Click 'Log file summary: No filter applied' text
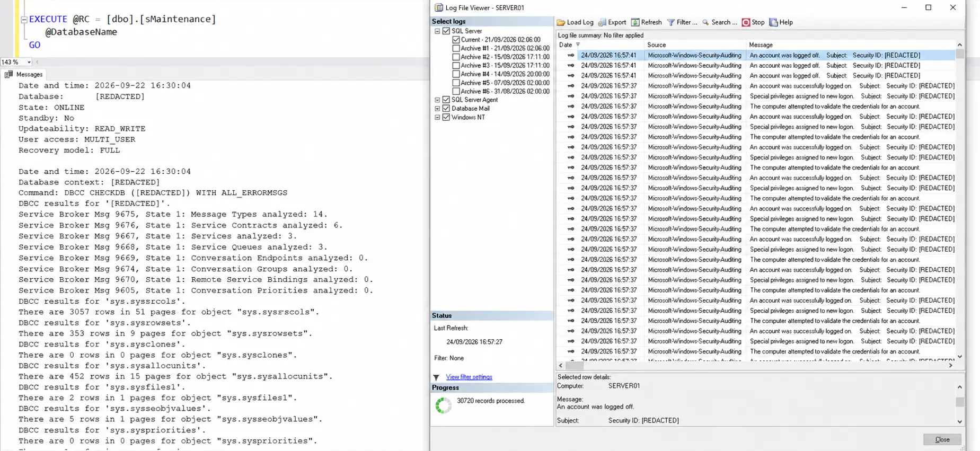Screen dimensions: 980x451 pos(601,36)
